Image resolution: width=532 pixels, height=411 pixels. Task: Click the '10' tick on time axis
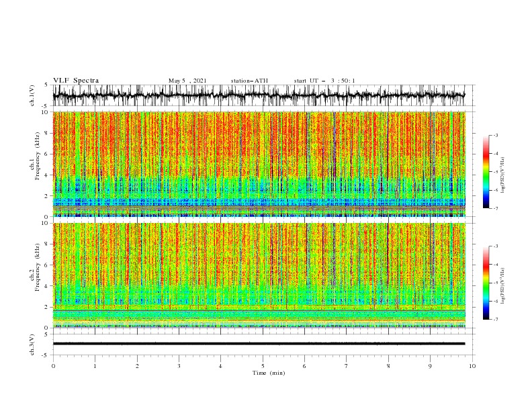pyautogui.click(x=472, y=366)
